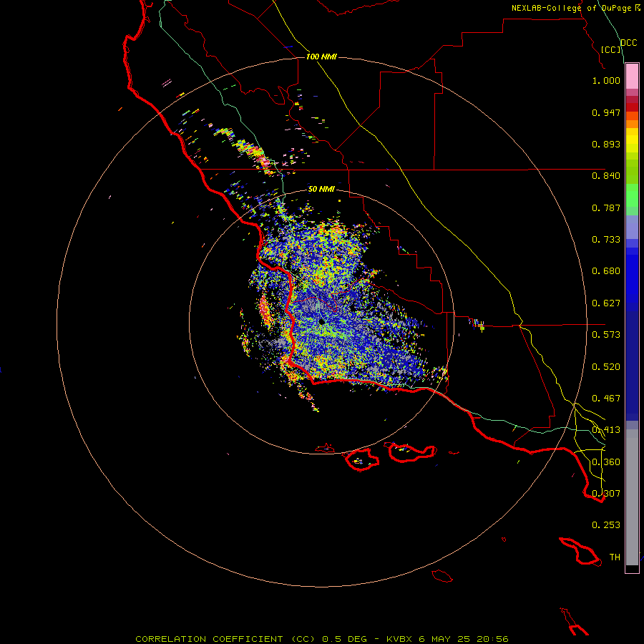The image size is (644, 644).
Task: Click the black radar site dot at center
Action: pos(321,321)
